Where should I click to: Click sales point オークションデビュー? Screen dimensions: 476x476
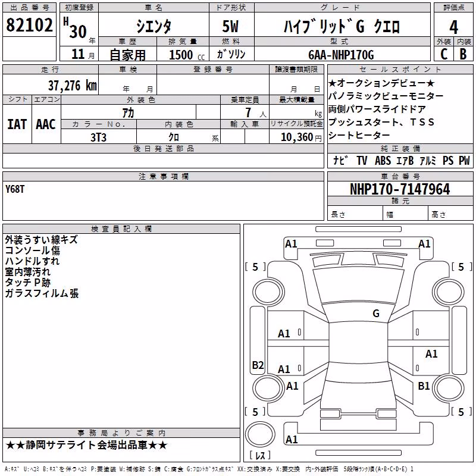pyautogui.click(x=381, y=83)
